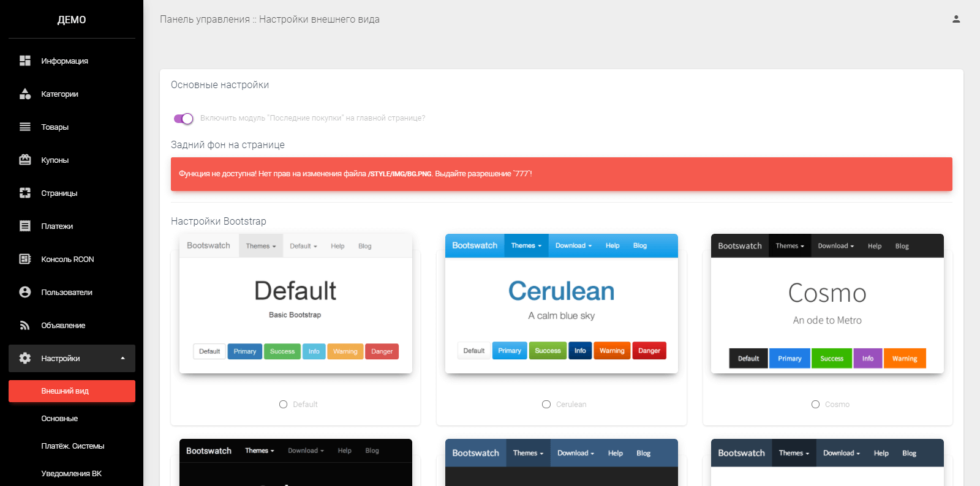Go to the Товары menu item
Screen dimensions: 980x486
pyautogui.click(x=72, y=127)
